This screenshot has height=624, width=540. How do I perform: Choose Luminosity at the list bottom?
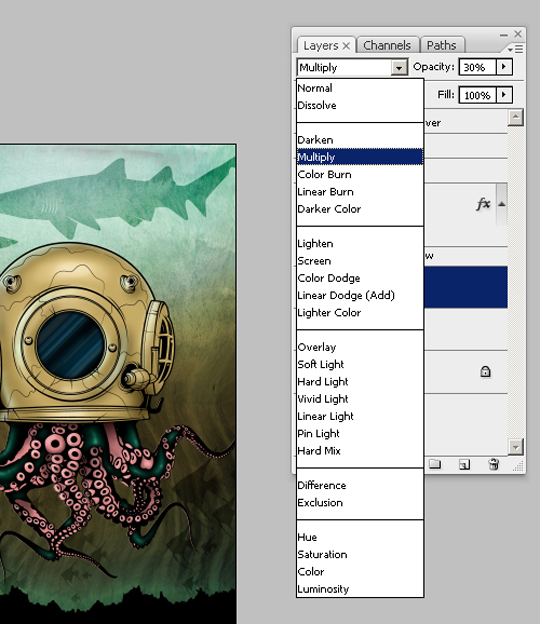[x=323, y=589]
